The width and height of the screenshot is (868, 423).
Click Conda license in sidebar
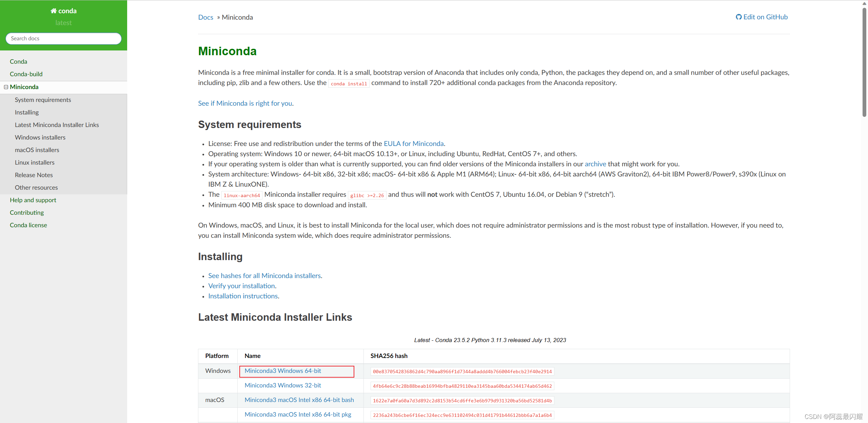[28, 225]
